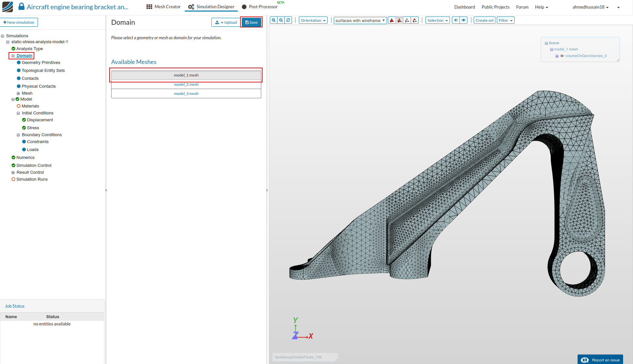Open the Materials tree item

click(x=30, y=106)
